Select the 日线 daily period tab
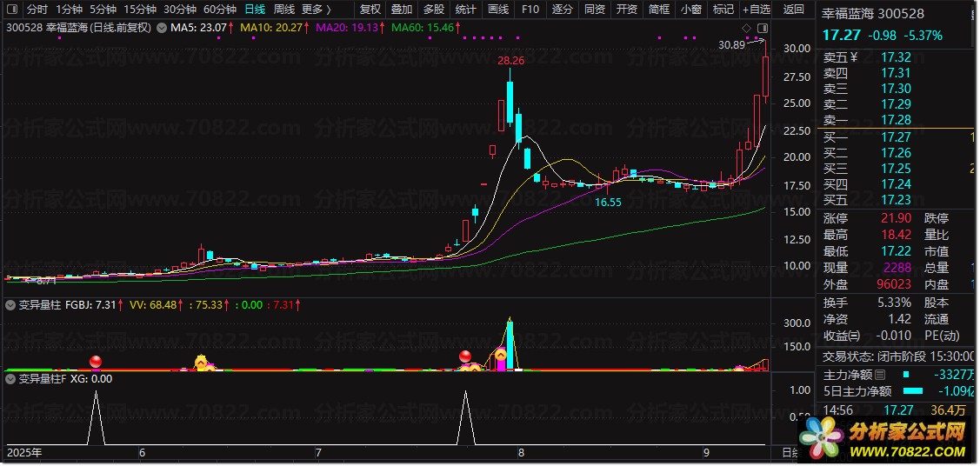Screen dimensions: 980x466 point(255,9)
